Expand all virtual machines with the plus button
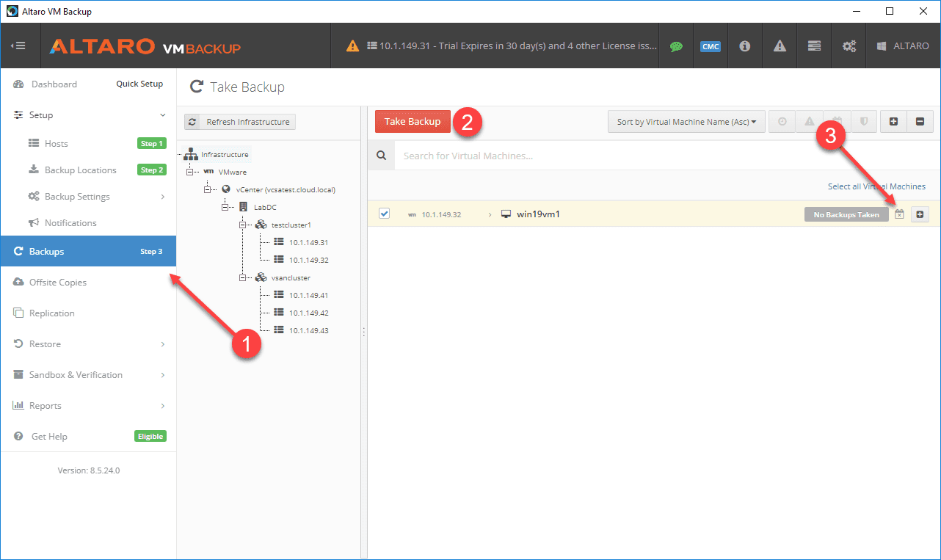The width and height of the screenshot is (941, 560). [x=893, y=122]
